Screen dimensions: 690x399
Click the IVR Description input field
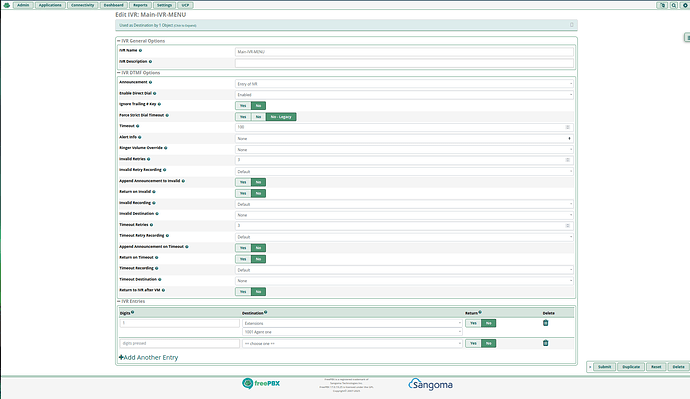404,63
